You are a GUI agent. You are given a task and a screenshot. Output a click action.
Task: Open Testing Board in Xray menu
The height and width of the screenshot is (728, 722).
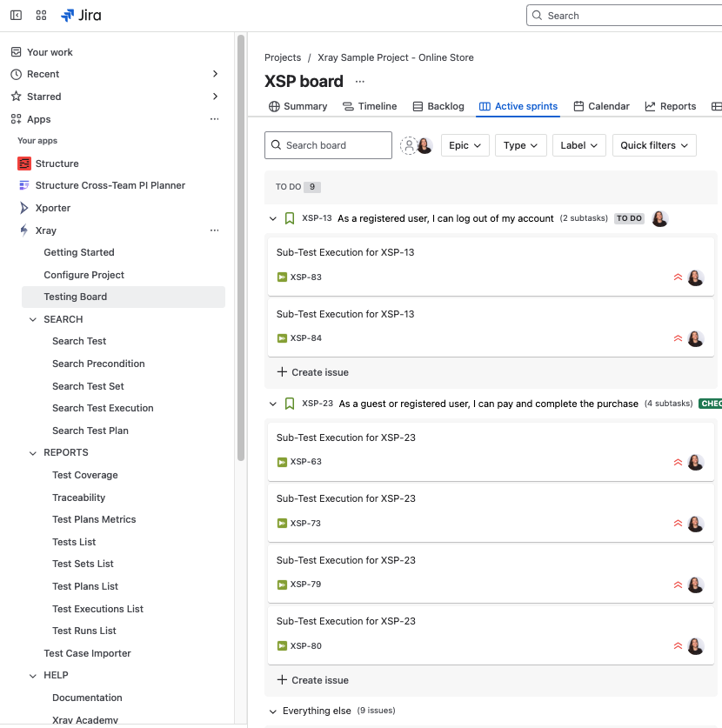(124, 297)
